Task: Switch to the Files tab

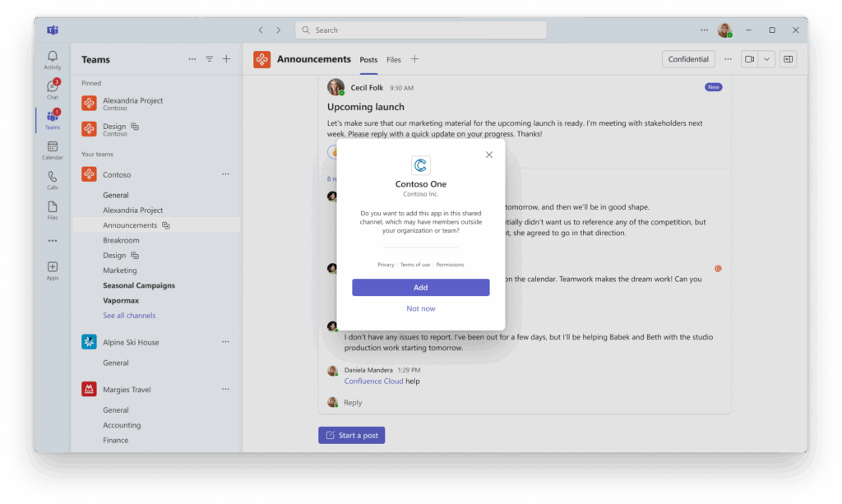Action: pos(394,59)
